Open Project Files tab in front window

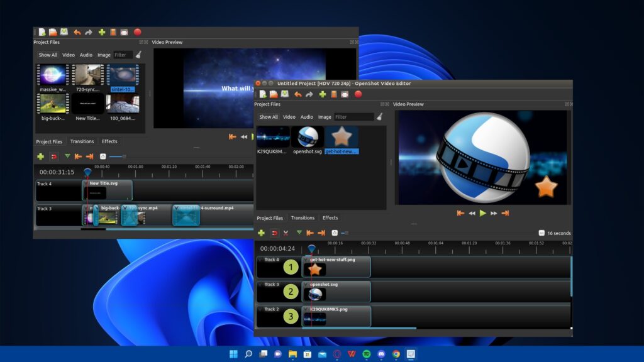(x=270, y=218)
